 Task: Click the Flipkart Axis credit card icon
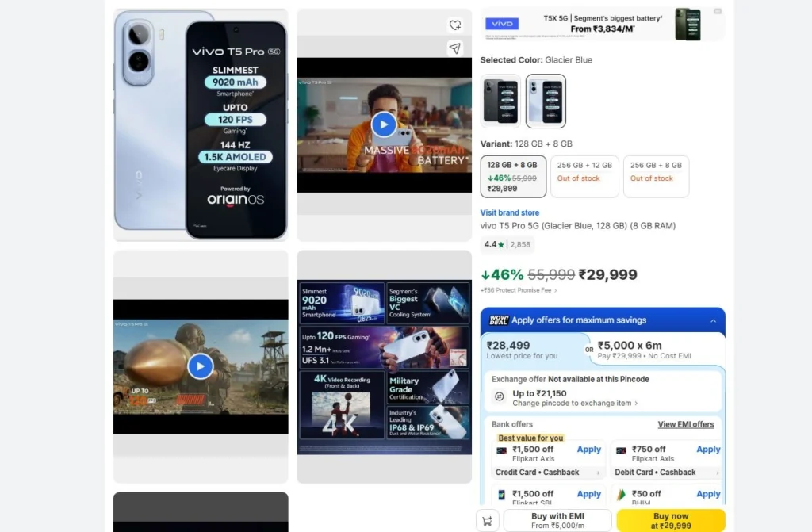[x=501, y=450]
